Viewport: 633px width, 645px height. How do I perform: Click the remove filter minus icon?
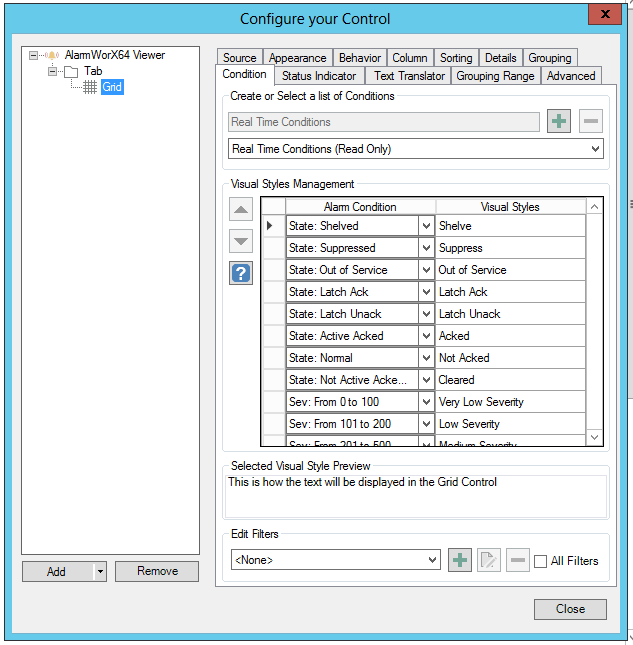point(517,560)
